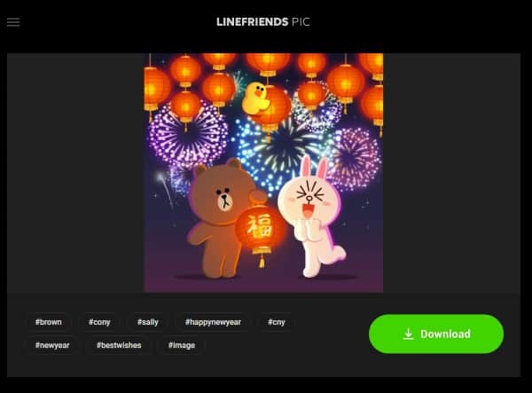Browse the #happynewyear tag

[213, 322]
